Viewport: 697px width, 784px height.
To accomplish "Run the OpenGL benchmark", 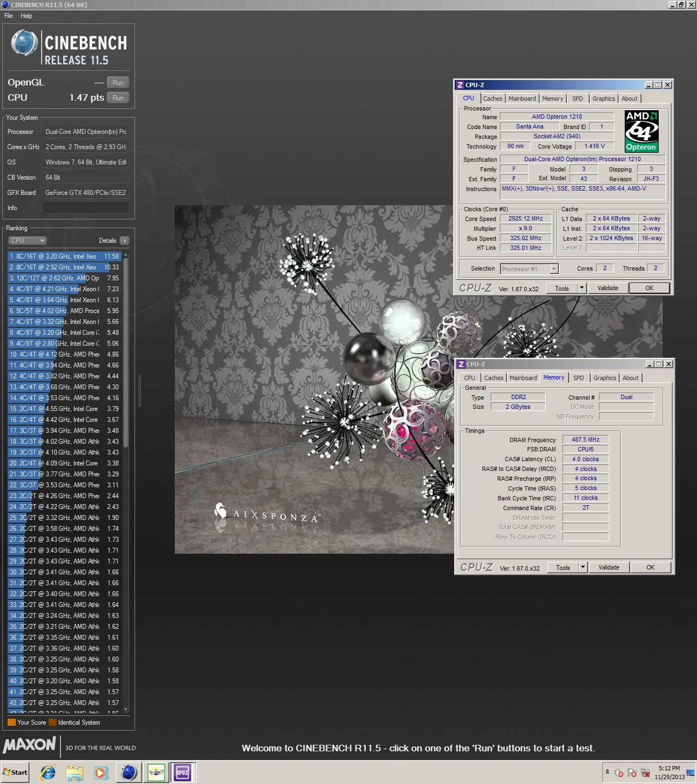I will [x=118, y=83].
